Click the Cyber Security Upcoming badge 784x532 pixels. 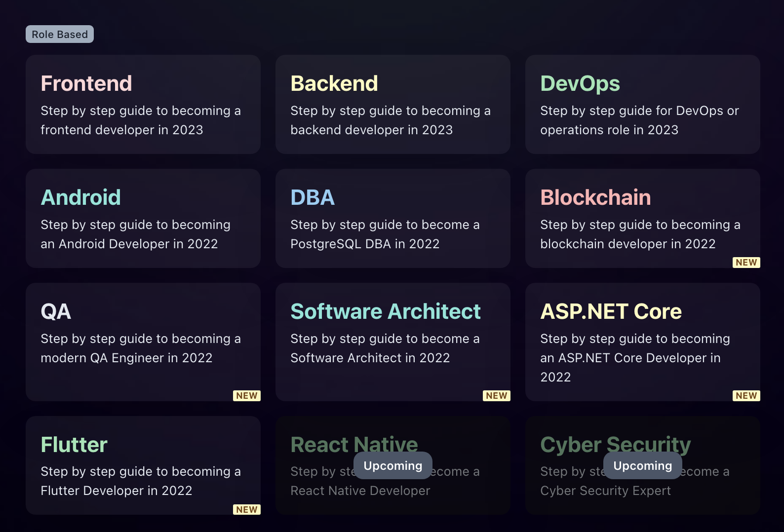(x=643, y=465)
